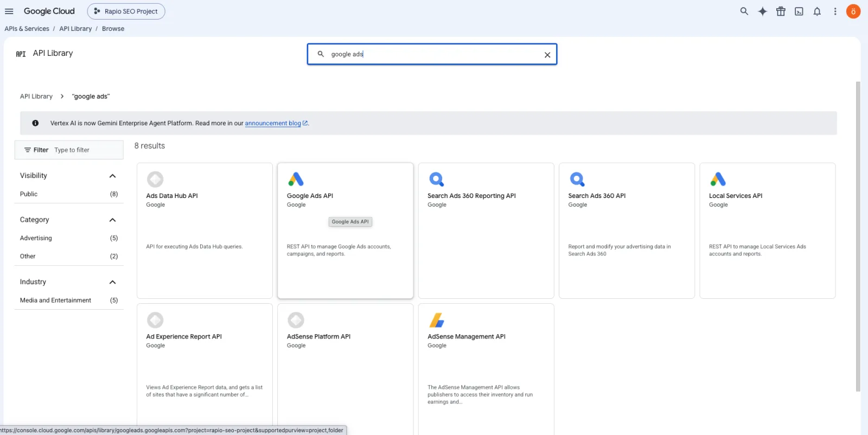This screenshot has width=868, height=435.
Task: Click the gift free trial icon
Action: (781, 11)
